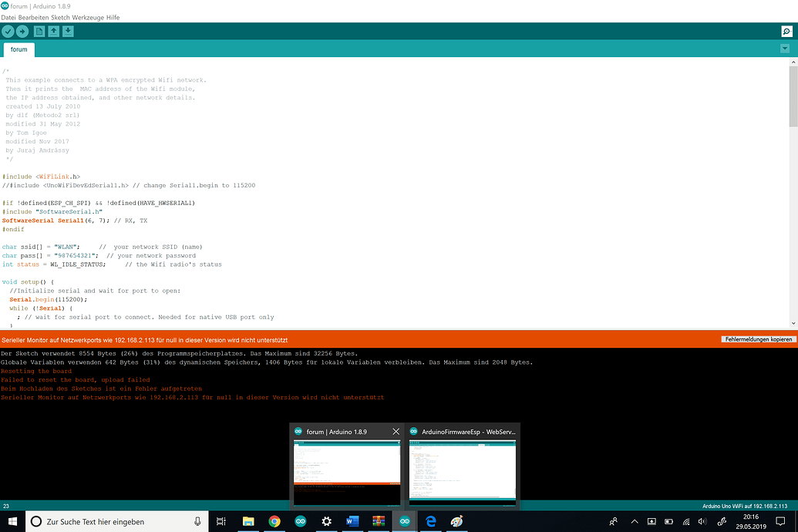Open the Serial Monitor magnifier icon
Screen dimensions: 798x532
[x=787, y=32]
